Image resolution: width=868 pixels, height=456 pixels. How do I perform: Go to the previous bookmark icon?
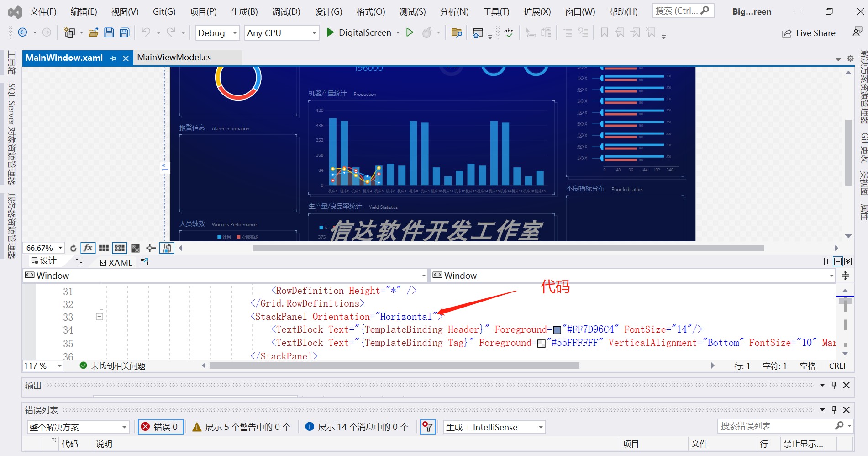point(620,32)
